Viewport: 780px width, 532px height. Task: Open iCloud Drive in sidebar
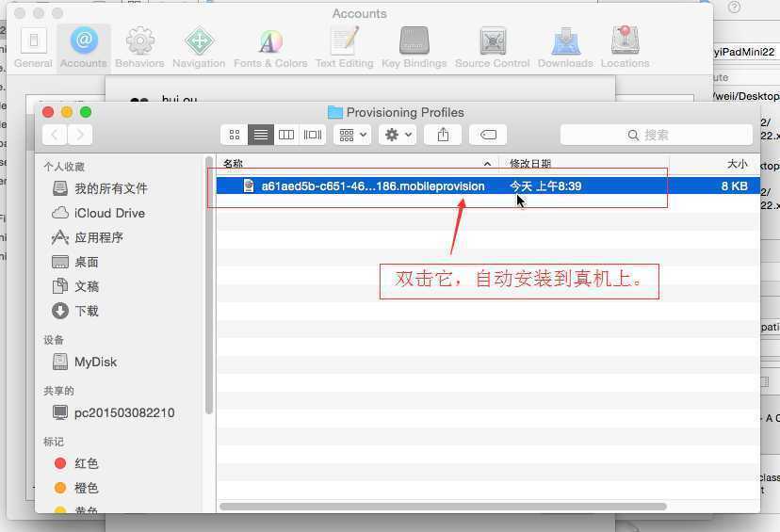pyautogui.click(x=99, y=213)
